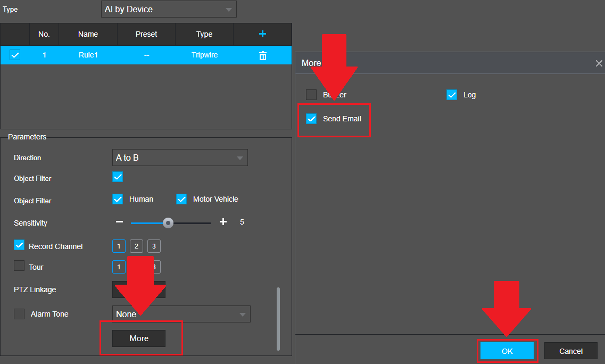Uncheck the Log option
The width and height of the screenshot is (605, 364).
452,95
